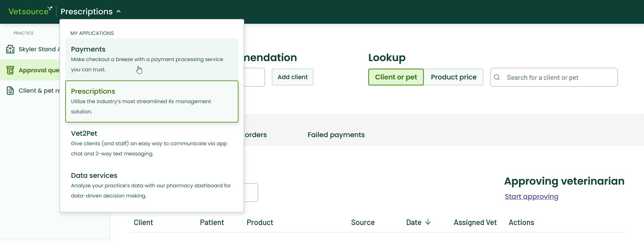This screenshot has width=644, height=243.
Task: Click the Source column header
Action: [363, 223]
